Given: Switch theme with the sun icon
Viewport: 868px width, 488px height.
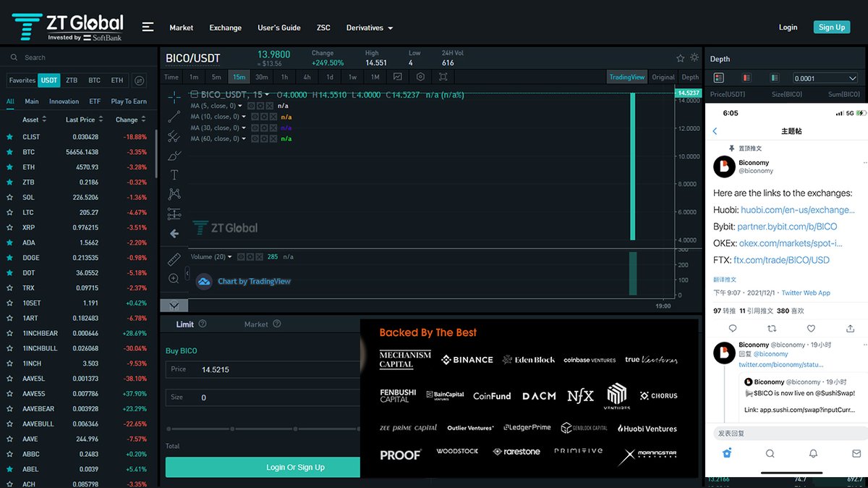Looking at the screenshot, I should 694,58.
